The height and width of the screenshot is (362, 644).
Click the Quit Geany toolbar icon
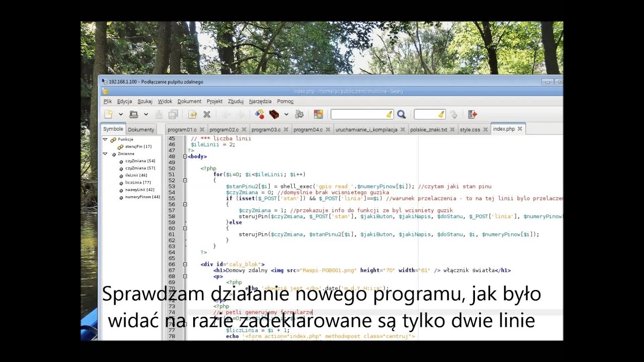pos(472,115)
